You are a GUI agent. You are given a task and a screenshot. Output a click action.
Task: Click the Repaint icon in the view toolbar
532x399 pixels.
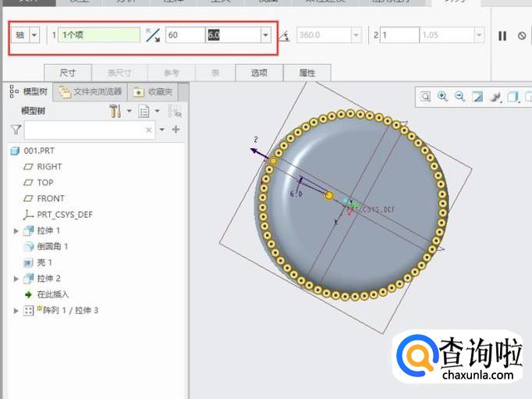coord(477,97)
